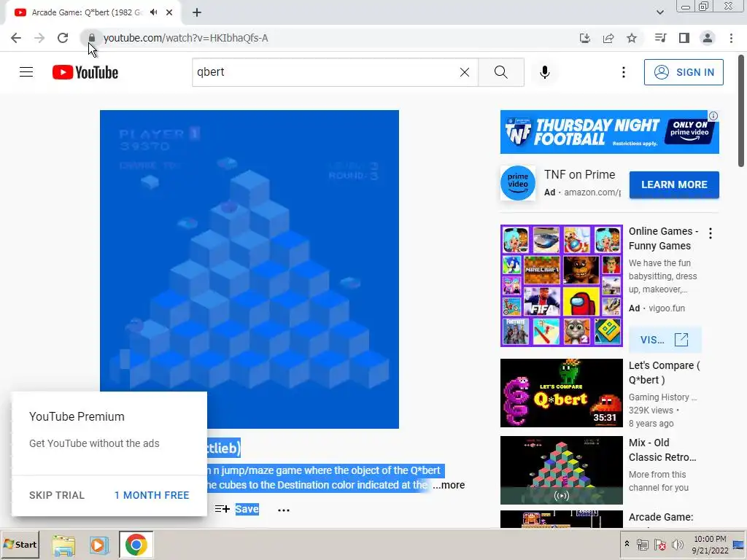Open the media player taskbar icon
The image size is (747, 560).
click(99, 545)
